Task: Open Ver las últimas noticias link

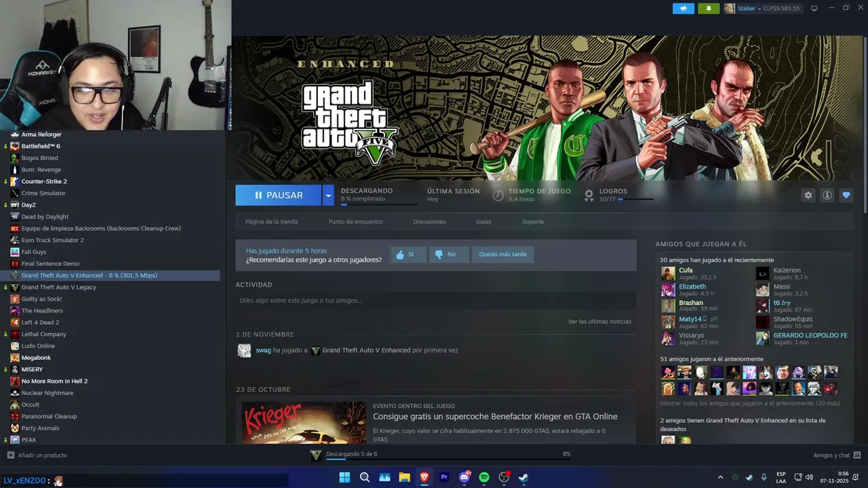Action: (599, 321)
